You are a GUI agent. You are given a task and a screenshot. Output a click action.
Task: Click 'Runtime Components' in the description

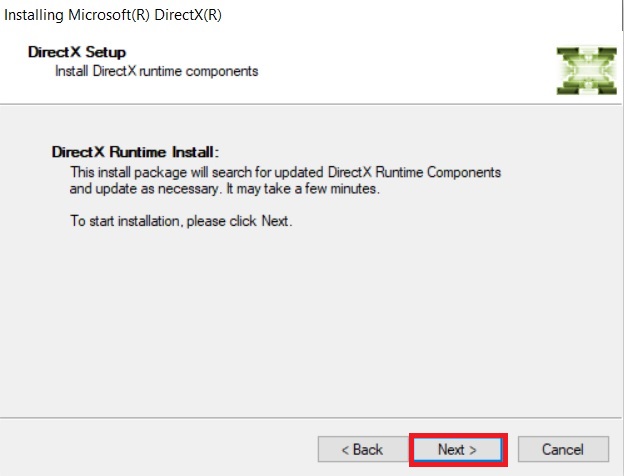pos(438,172)
